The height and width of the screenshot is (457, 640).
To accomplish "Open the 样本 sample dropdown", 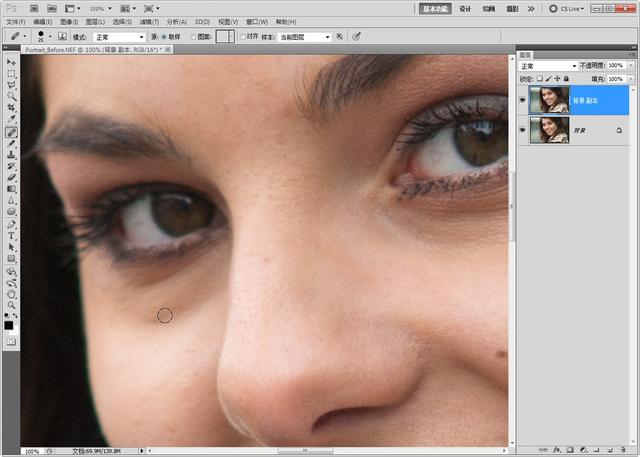I will 304,37.
